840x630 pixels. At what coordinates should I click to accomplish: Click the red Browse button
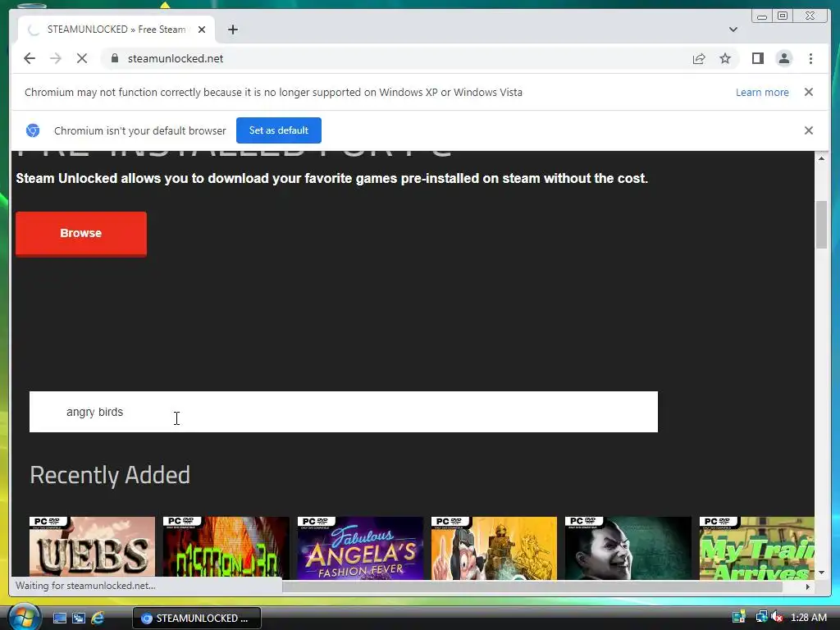point(81,234)
